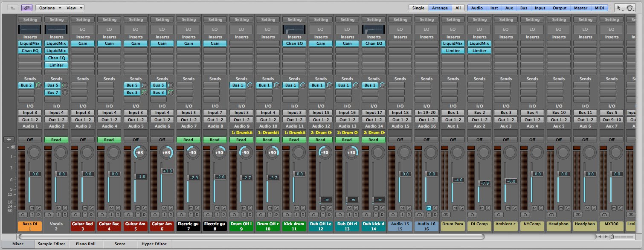The image size is (644, 250).
Task: Mute the Vocals channel with its M button
Action: pos(58,208)
